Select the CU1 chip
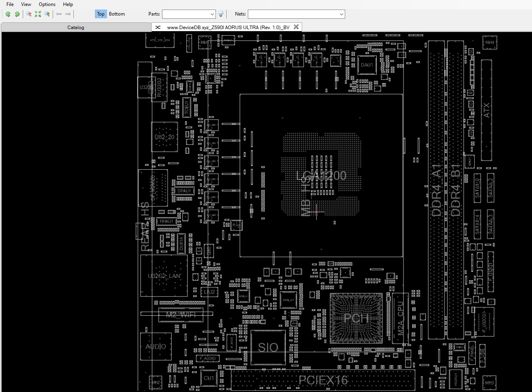The width and height of the screenshot is (532, 392). point(209,378)
